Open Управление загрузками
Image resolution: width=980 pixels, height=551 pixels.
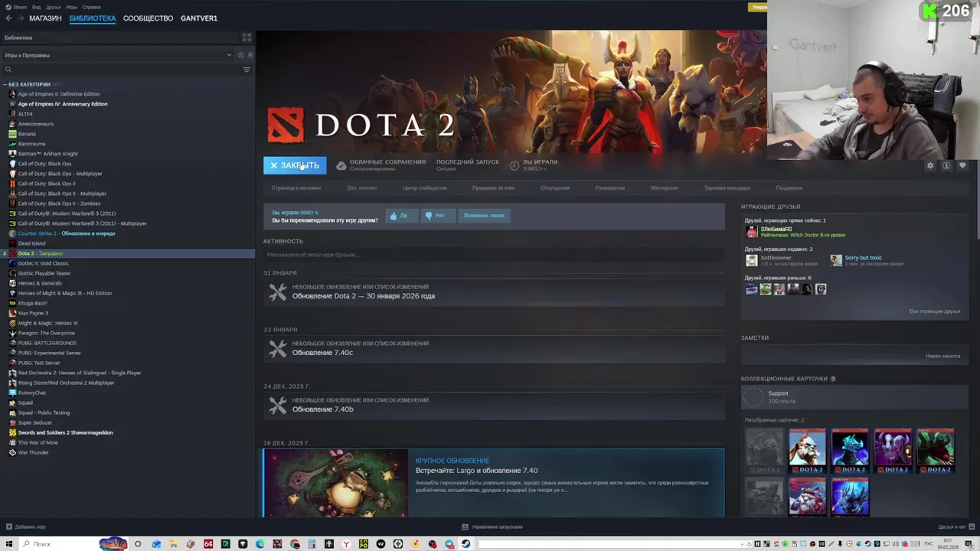(x=492, y=527)
